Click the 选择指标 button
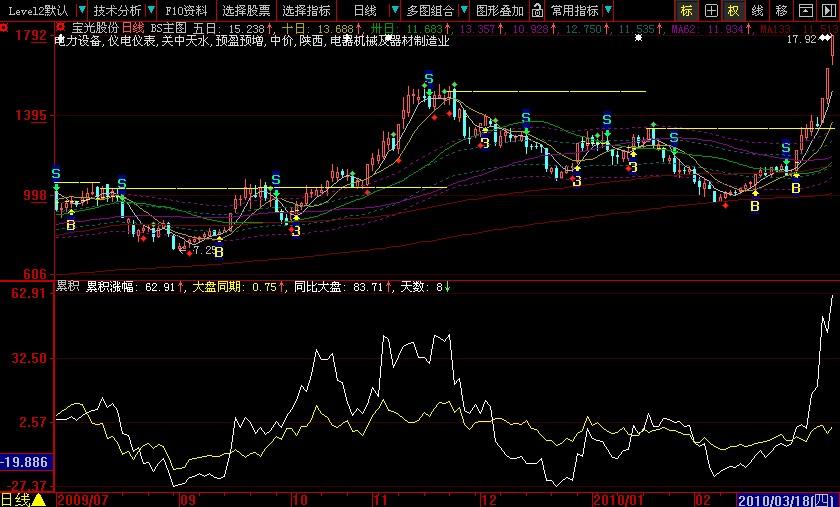 click(306, 11)
